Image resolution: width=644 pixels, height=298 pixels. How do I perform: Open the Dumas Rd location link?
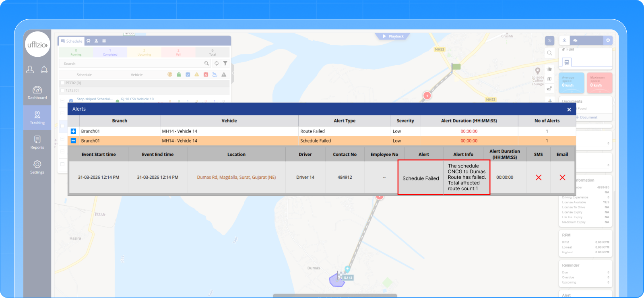pos(236,178)
